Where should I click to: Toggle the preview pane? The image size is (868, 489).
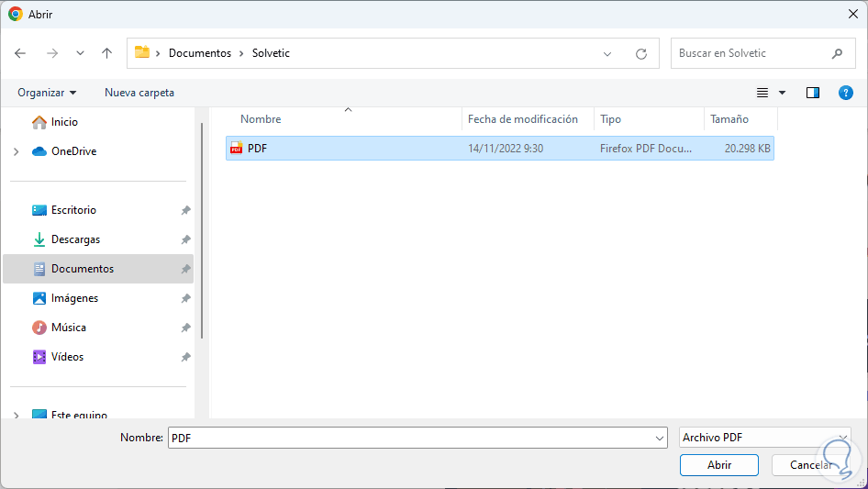point(813,93)
